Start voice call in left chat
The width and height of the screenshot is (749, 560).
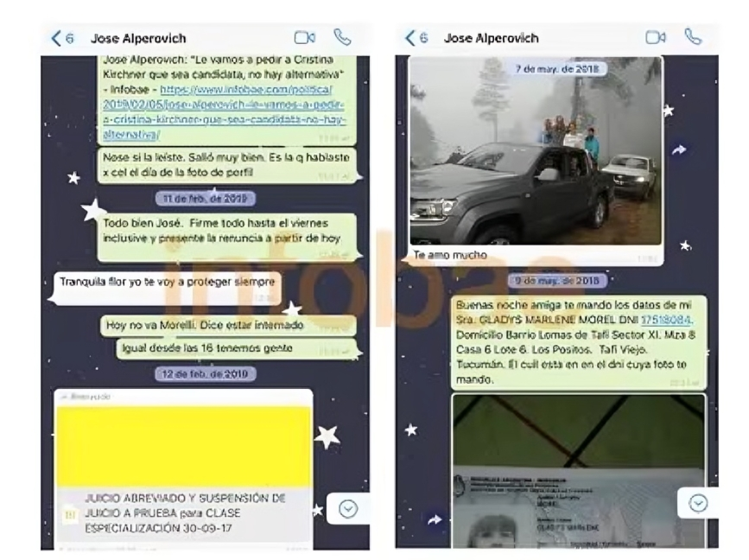[342, 38]
